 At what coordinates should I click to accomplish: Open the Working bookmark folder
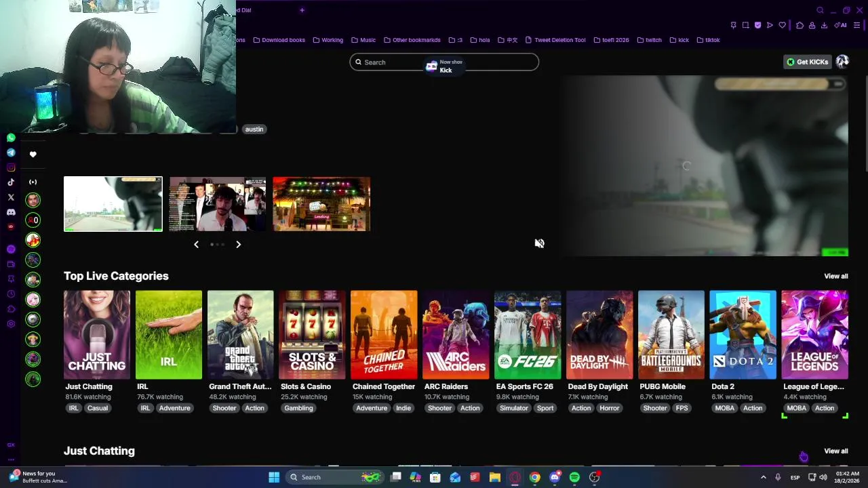click(328, 40)
